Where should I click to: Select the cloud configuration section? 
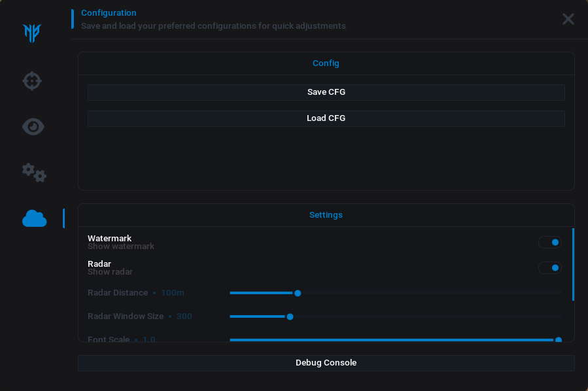(34, 218)
